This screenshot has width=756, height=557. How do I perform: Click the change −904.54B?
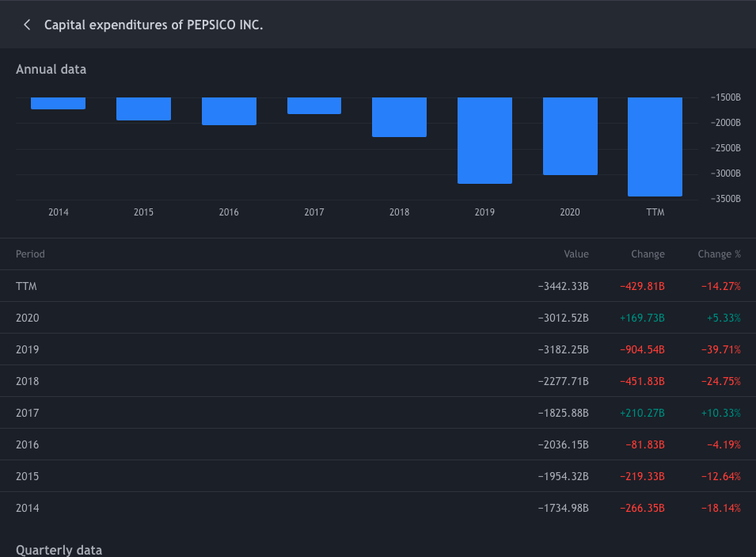pos(642,349)
